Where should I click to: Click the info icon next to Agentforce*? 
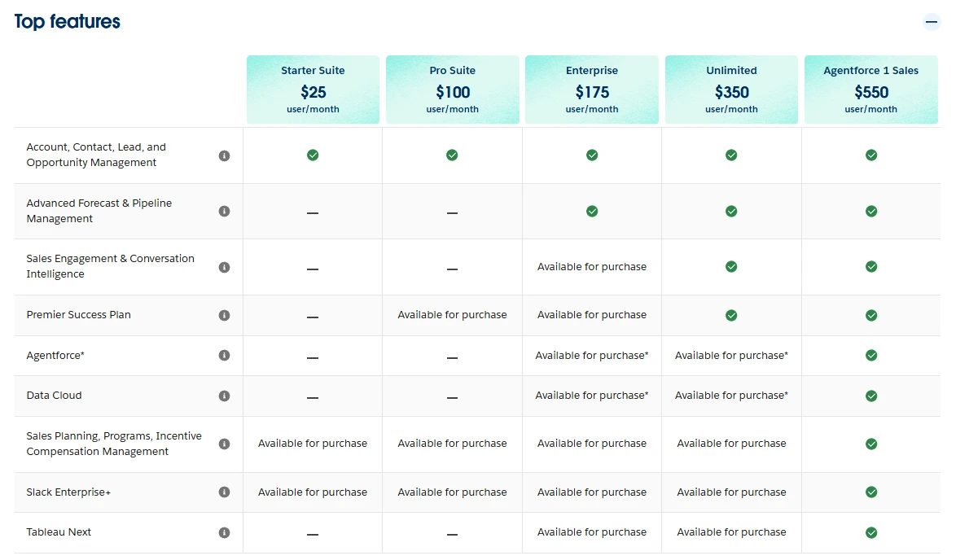pyautogui.click(x=225, y=356)
